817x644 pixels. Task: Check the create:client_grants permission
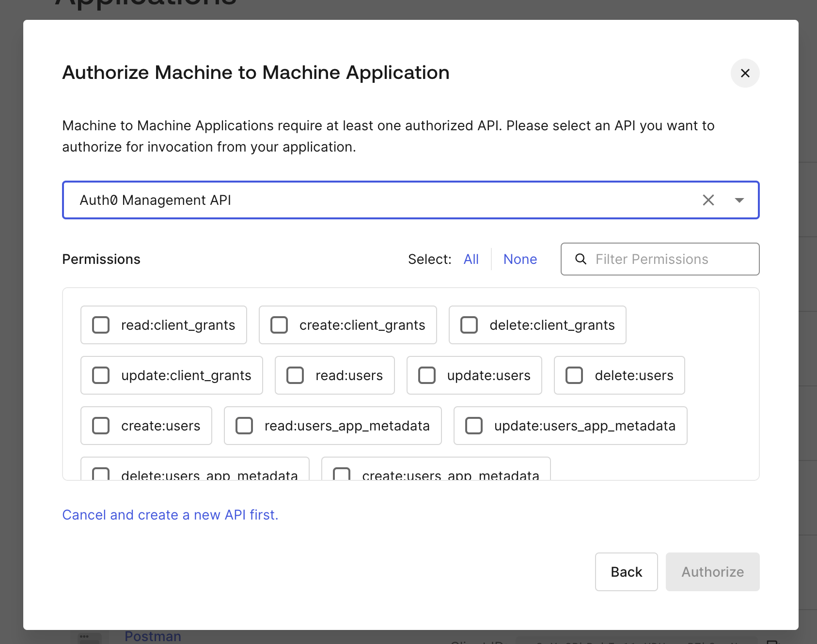pyautogui.click(x=279, y=325)
